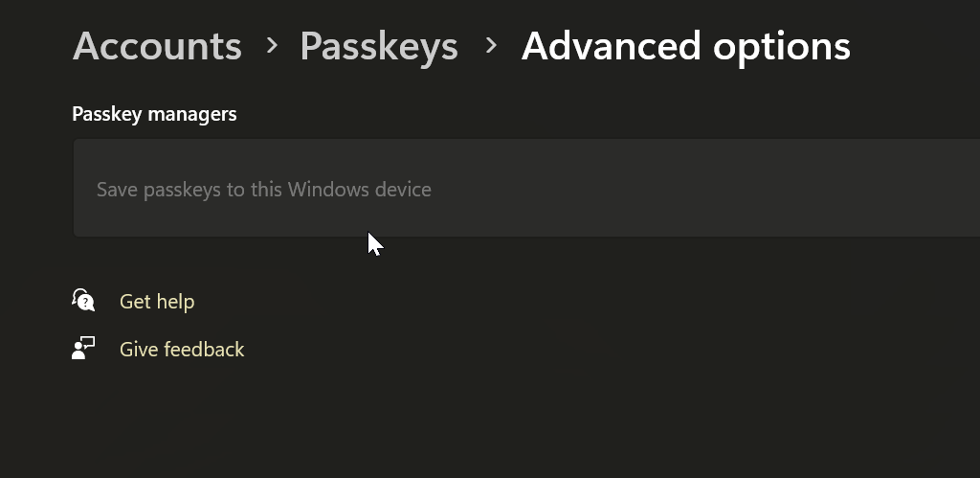Click the speech bubble icon beside Give feedback
Screen dimensions: 980x478
click(88, 342)
